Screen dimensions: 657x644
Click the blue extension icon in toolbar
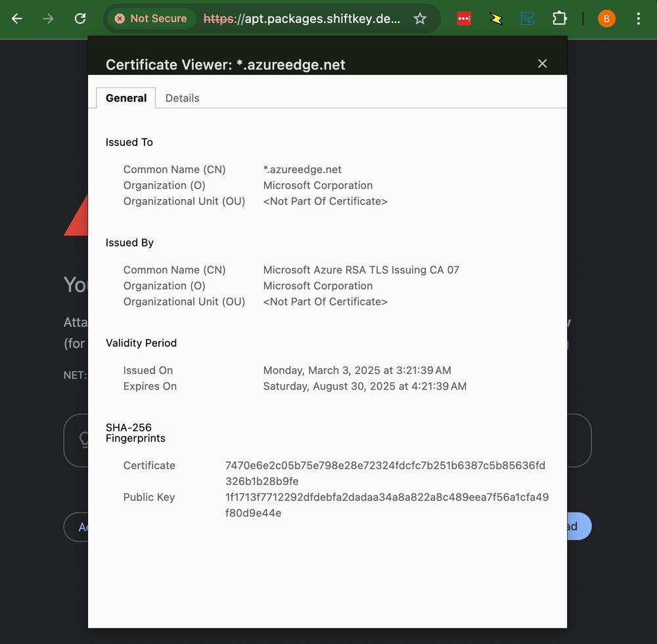[527, 18]
